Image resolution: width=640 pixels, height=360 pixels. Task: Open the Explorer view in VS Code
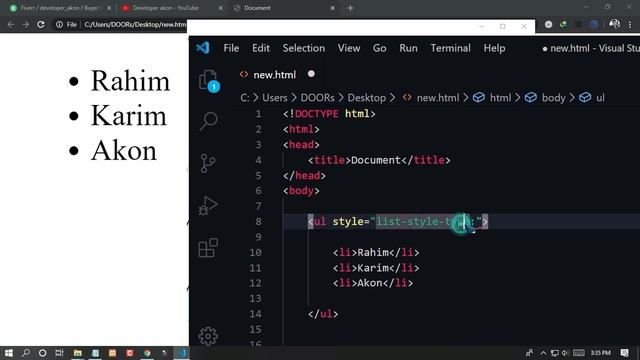click(x=209, y=80)
